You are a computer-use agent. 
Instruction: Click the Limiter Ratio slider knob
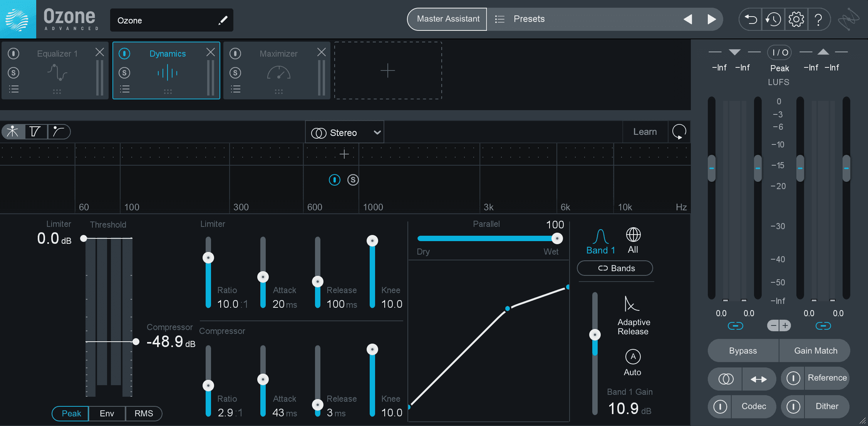point(208,258)
